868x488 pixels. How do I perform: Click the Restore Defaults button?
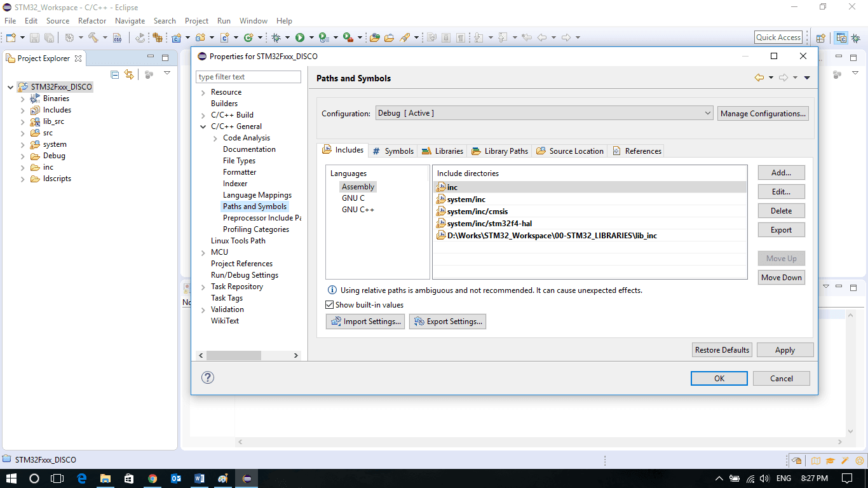[x=722, y=349]
